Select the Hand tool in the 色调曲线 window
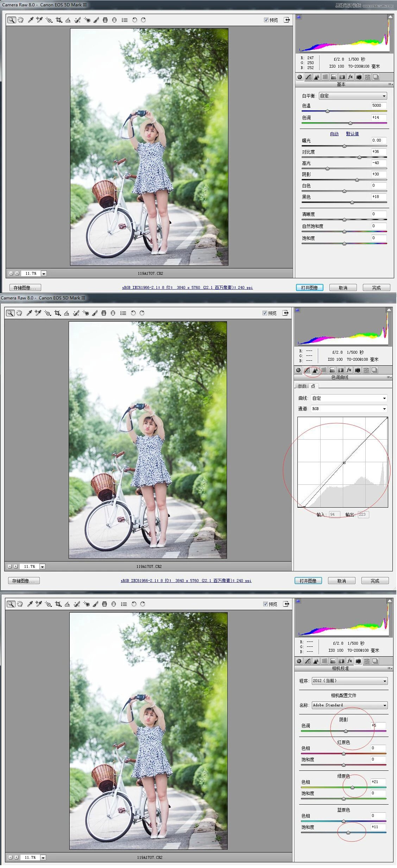The height and width of the screenshot is (868, 397). point(19,313)
